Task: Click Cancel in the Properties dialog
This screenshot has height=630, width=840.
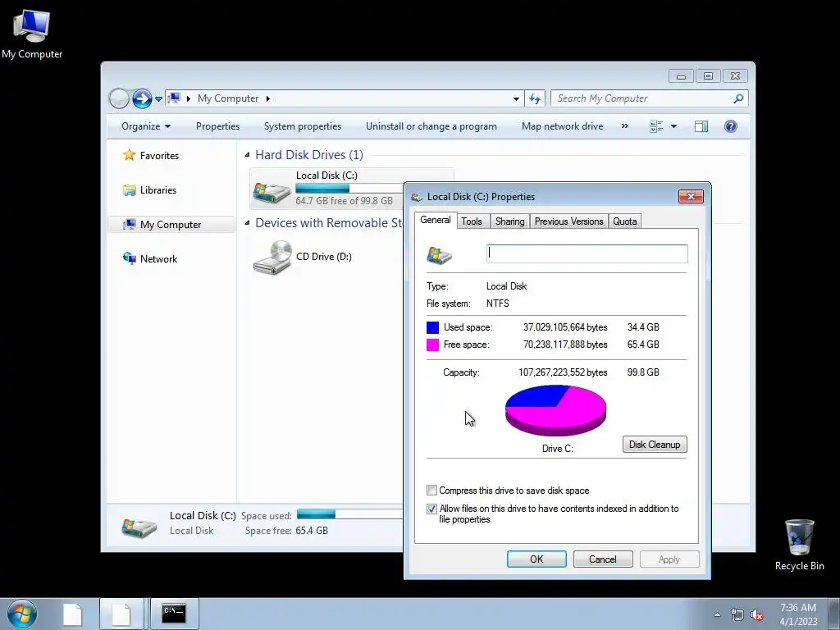Action: [603, 559]
